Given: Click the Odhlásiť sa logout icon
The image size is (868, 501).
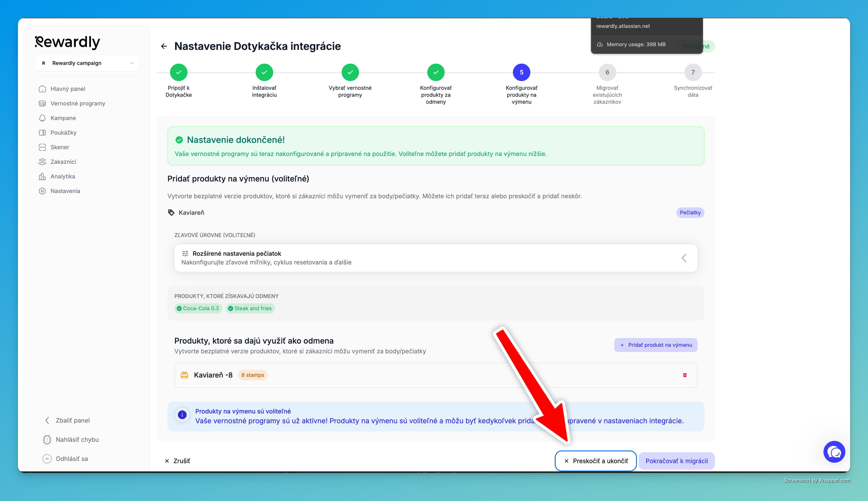Looking at the screenshot, I should [x=47, y=459].
